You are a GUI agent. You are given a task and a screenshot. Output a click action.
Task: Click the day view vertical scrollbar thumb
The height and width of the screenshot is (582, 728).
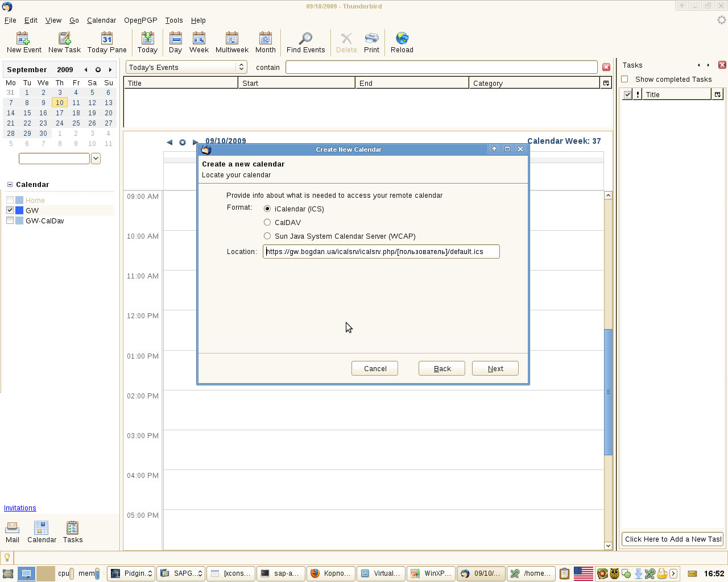point(608,392)
